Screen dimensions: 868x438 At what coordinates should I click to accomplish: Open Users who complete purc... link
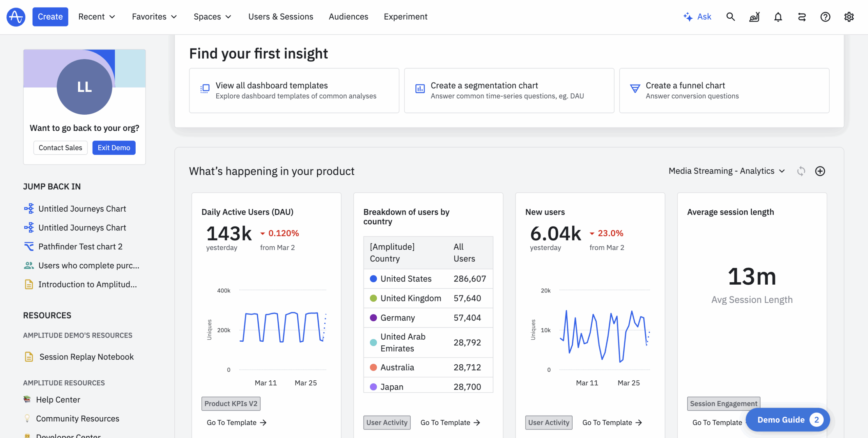[x=89, y=265]
